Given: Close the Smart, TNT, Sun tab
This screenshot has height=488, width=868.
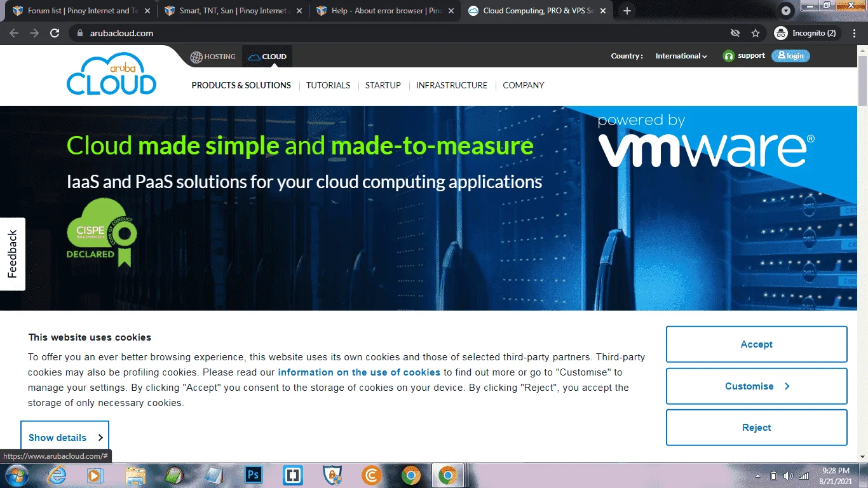Looking at the screenshot, I should point(298,11).
